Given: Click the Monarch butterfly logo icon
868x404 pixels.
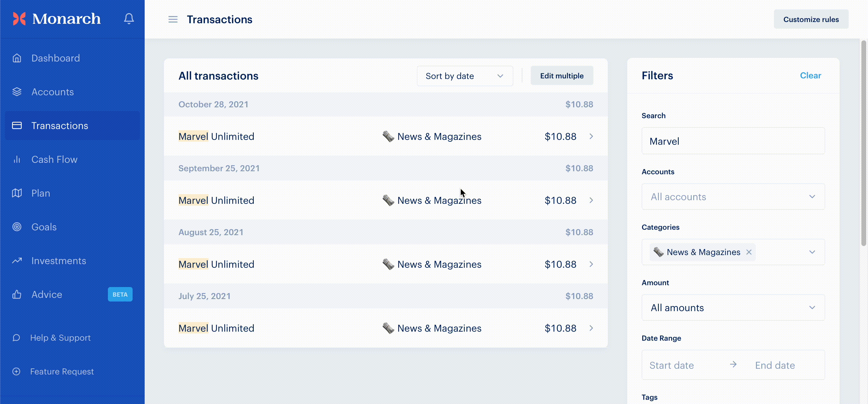Looking at the screenshot, I should 19,18.
